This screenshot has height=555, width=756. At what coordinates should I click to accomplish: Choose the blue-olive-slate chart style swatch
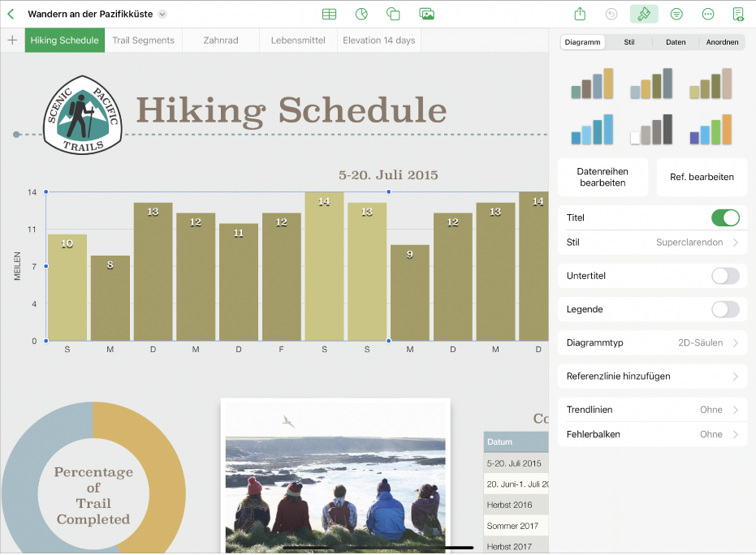651,84
